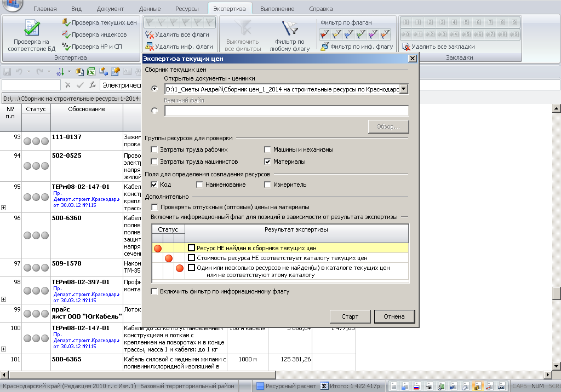Screen dimensions: 561x392
Task: Close the Экспертиза текущих цен dialog
Action: 412,58
